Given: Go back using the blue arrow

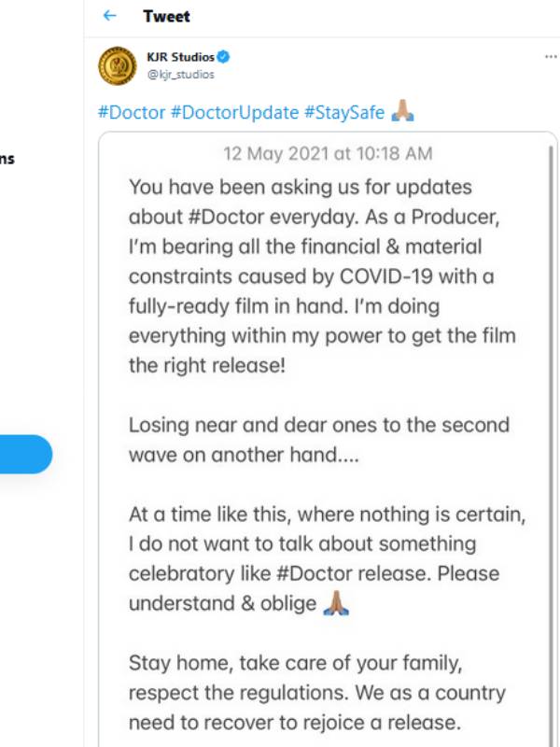Looking at the screenshot, I should pyautogui.click(x=109, y=16).
